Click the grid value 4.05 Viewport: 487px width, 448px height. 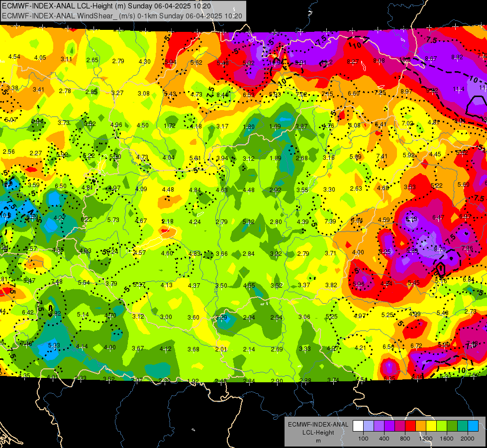(x=40, y=58)
